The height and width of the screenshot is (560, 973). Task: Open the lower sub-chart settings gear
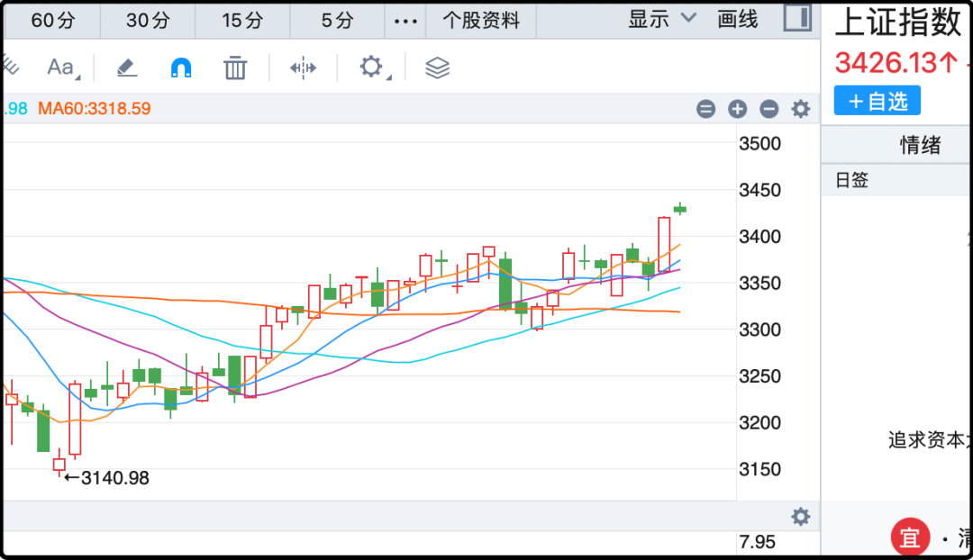point(800,517)
